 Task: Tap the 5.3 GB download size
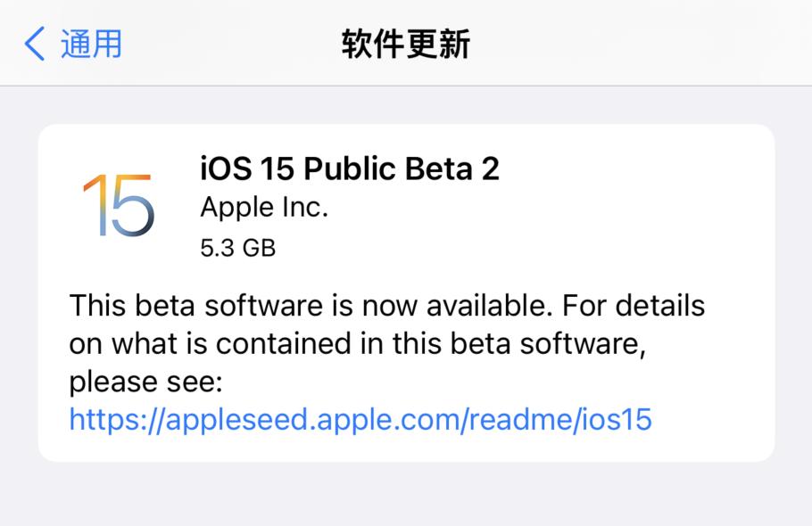click(237, 247)
